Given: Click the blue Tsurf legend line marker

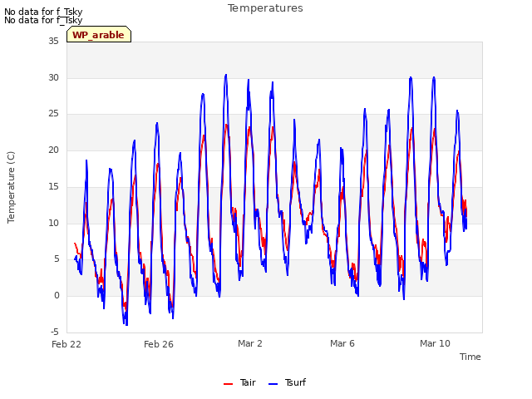Looking at the screenshot, I should coord(273,384).
